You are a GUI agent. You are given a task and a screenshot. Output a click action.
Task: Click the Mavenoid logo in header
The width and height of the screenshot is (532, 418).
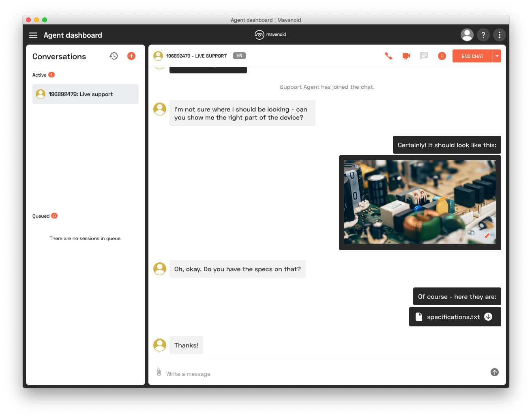tap(270, 35)
